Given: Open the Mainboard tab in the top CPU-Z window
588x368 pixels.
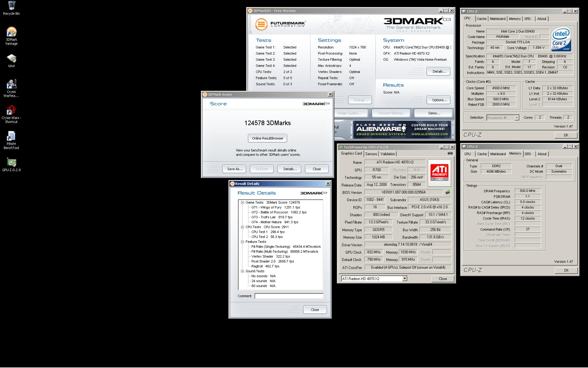Looking at the screenshot, I should (x=498, y=19).
